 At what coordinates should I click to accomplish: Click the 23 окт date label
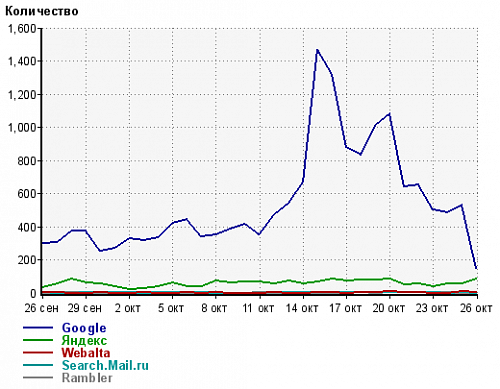[432, 308]
